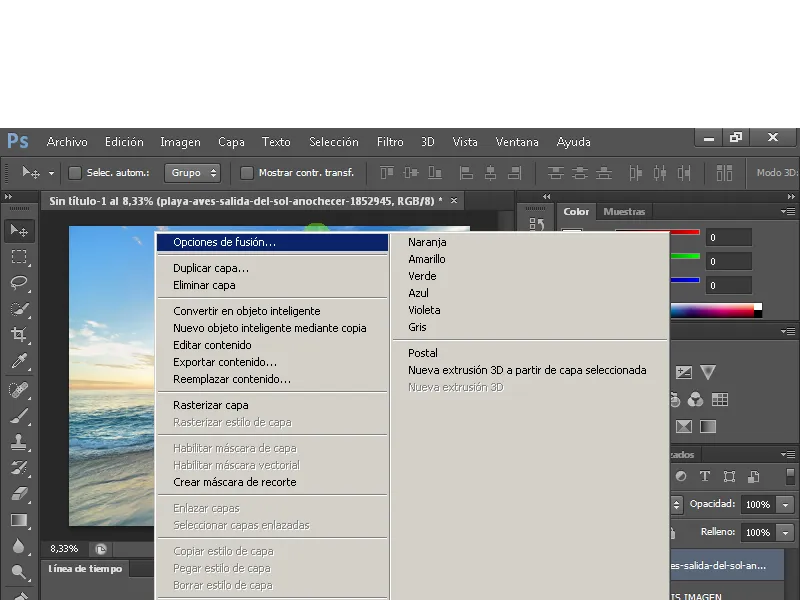The height and width of the screenshot is (600, 800).
Task: Open the Filtro menu
Action: tap(390, 142)
